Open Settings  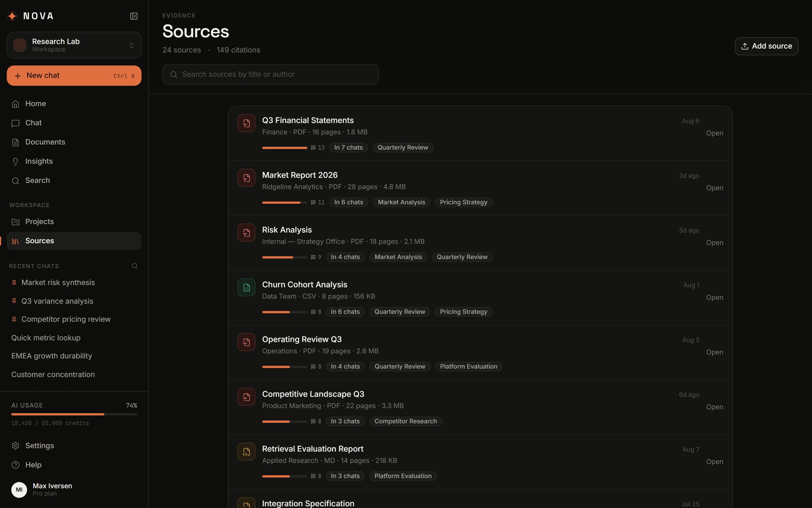click(74, 445)
